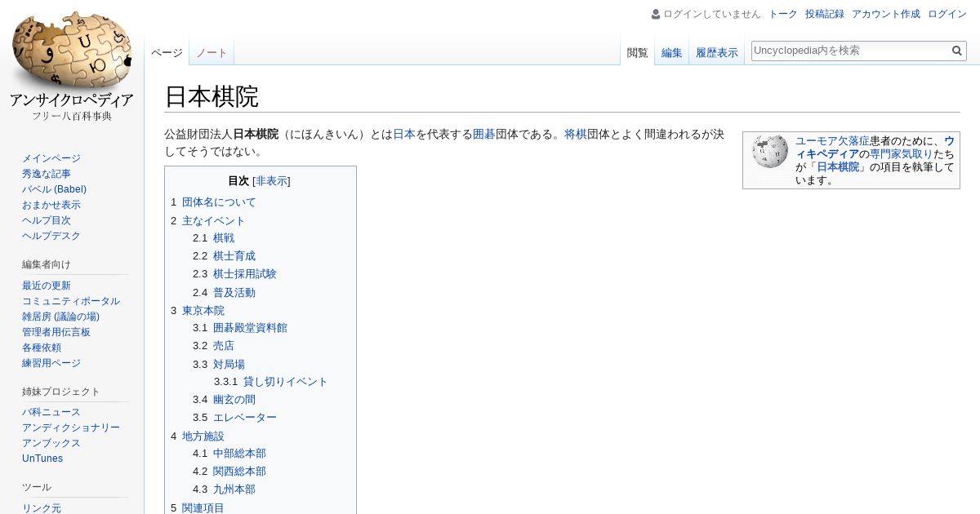Viewport: 980px width, 514px height.
Task: Open 雑居房 (議論の場) link
Action: (60, 317)
